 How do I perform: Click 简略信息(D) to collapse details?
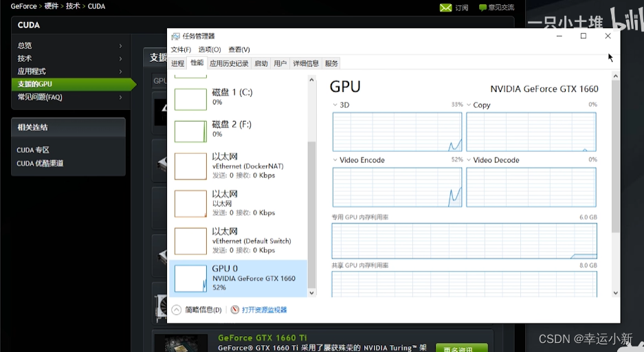point(203,309)
